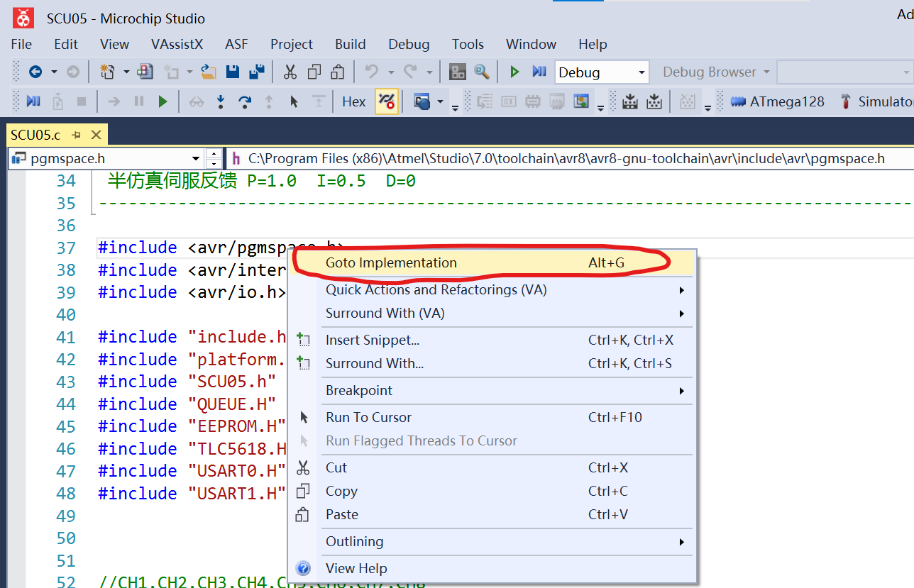Click the Undo icon
The image size is (914, 588).
point(370,72)
